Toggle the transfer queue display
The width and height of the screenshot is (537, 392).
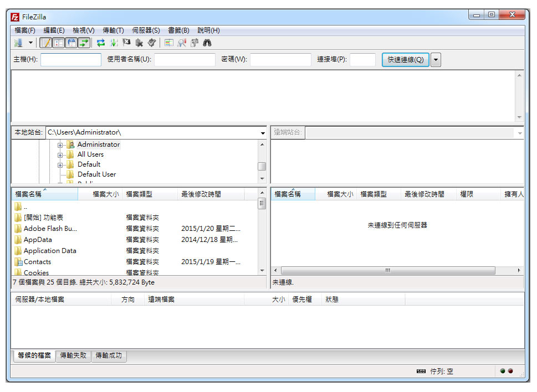click(x=84, y=43)
